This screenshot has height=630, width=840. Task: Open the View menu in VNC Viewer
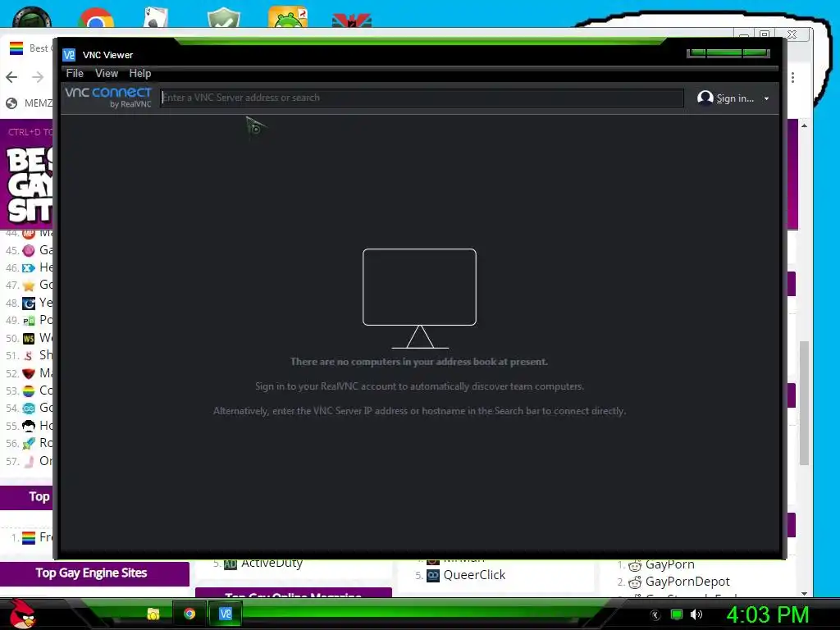pyautogui.click(x=106, y=73)
